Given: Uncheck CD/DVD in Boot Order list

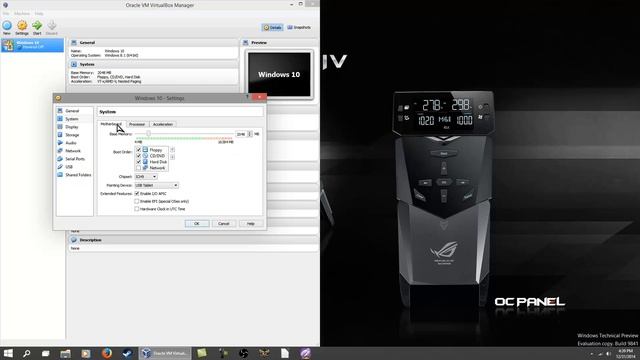Looking at the screenshot, I should 138,156.
